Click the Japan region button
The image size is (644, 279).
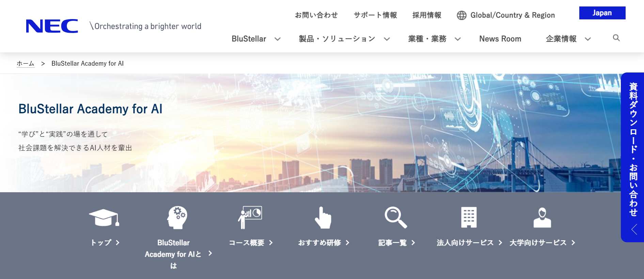coord(602,13)
